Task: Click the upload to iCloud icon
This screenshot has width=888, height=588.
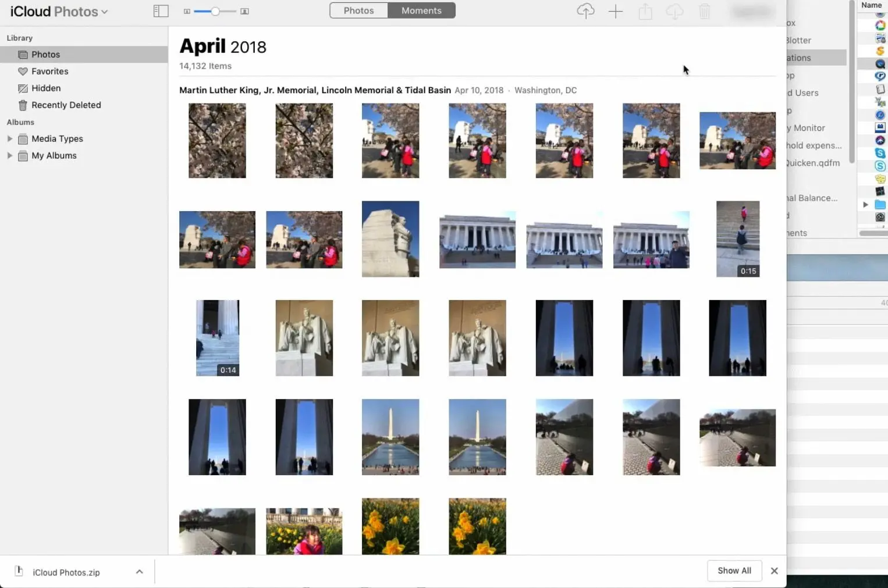Action: 585,11
